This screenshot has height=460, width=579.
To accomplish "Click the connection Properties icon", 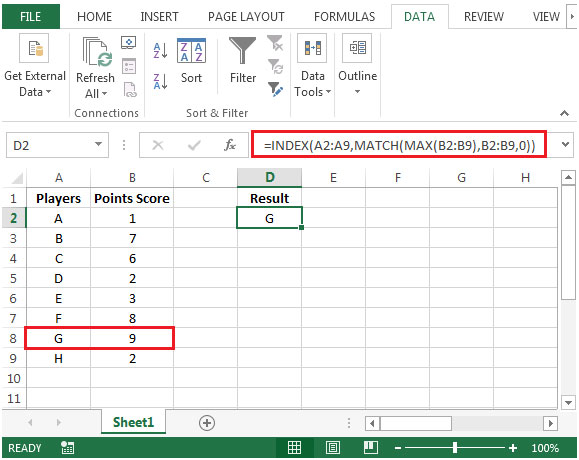I will pos(129,66).
